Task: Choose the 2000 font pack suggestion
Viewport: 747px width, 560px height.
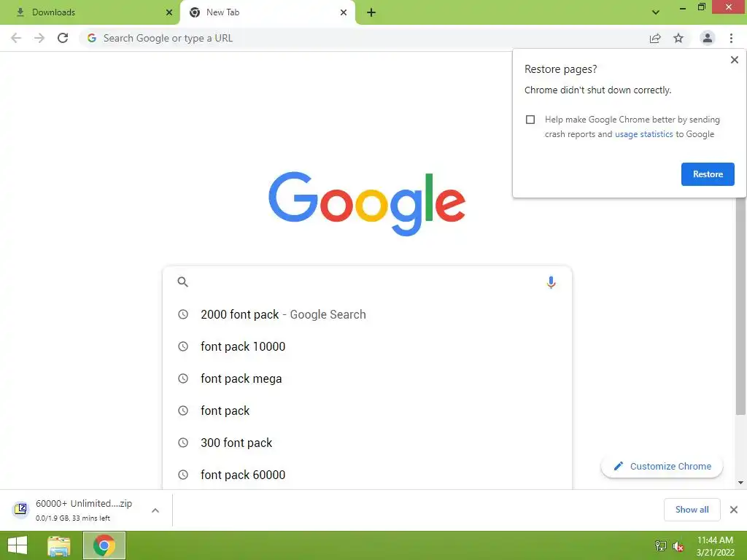Action: coord(367,314)
